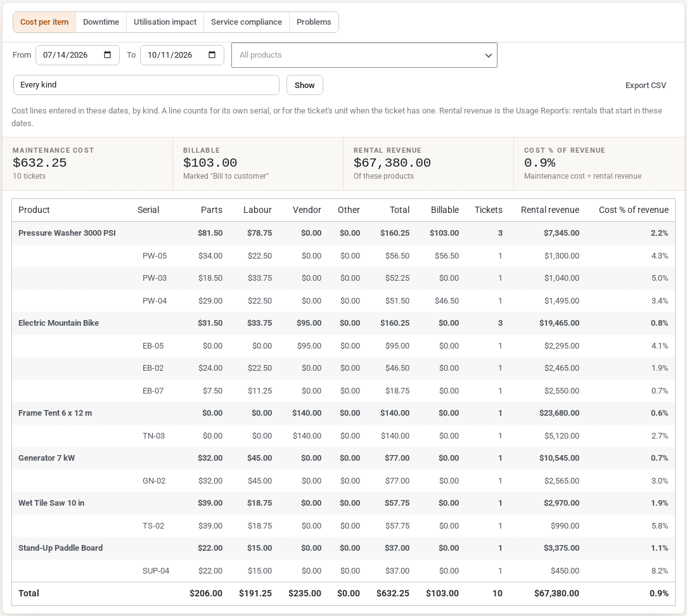
Task: Click the To date field 10/11/2026
Action: coord(182,55)
